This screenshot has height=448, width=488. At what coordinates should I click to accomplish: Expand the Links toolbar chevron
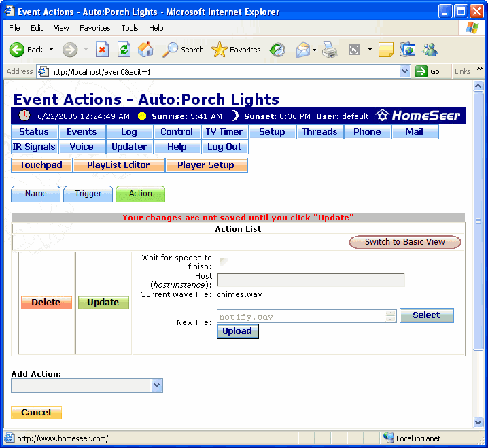[480, 69]
